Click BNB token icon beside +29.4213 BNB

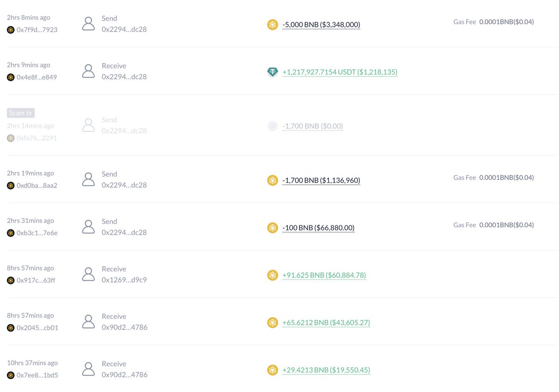(x=273, y=370)
